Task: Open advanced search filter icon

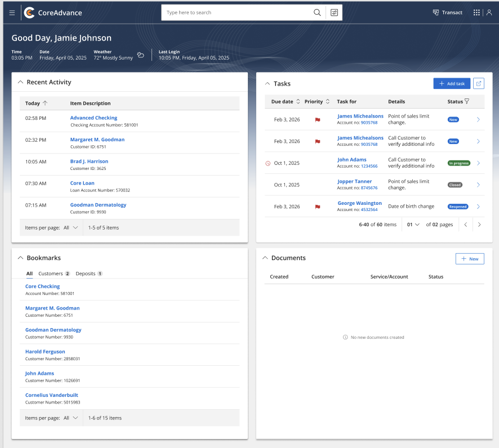Action: (334, 12)
